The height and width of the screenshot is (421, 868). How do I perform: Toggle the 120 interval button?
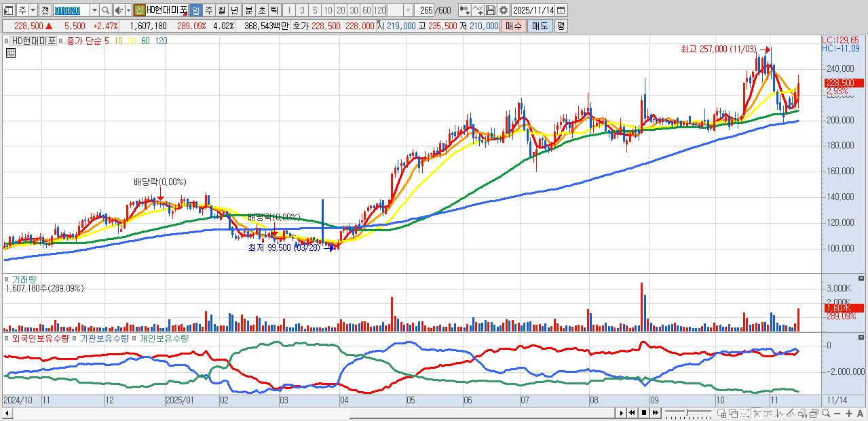tap(379, 10)
